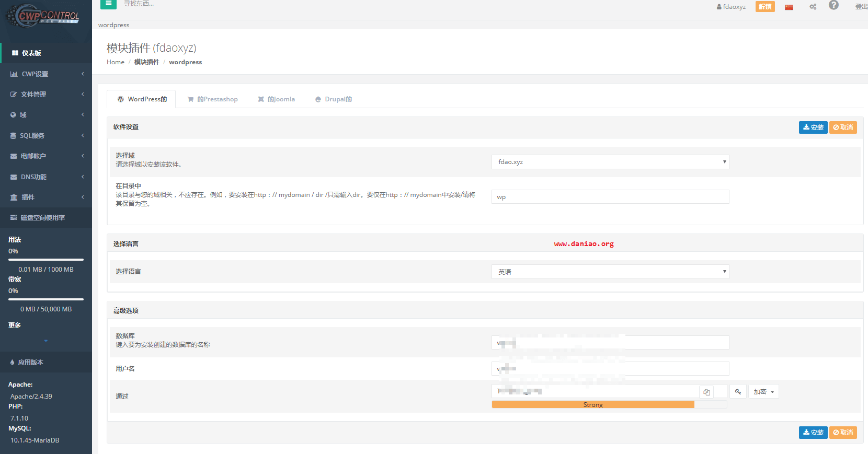Image resolution: width=868 pixels, height=454 pixels.
Task: Expand the DNS功能 sidebar menu
Action: pyautogui.click(x=46, y=177)
